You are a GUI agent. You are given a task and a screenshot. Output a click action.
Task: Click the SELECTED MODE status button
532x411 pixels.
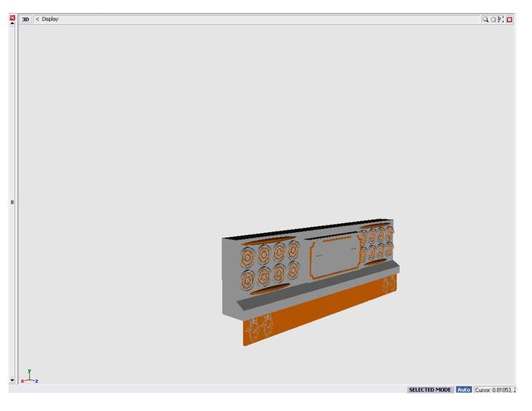pyautogui.click(x=430, y=389)
